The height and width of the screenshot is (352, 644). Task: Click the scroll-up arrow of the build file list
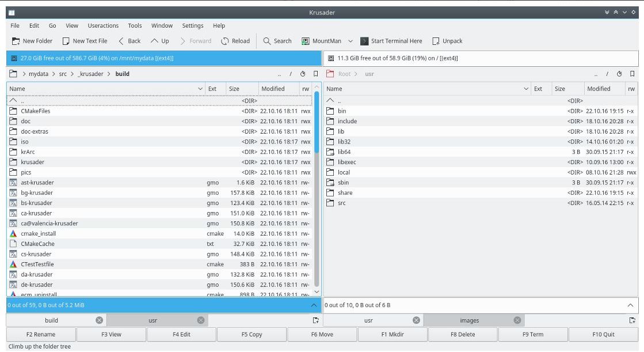(x=317, y=87)
